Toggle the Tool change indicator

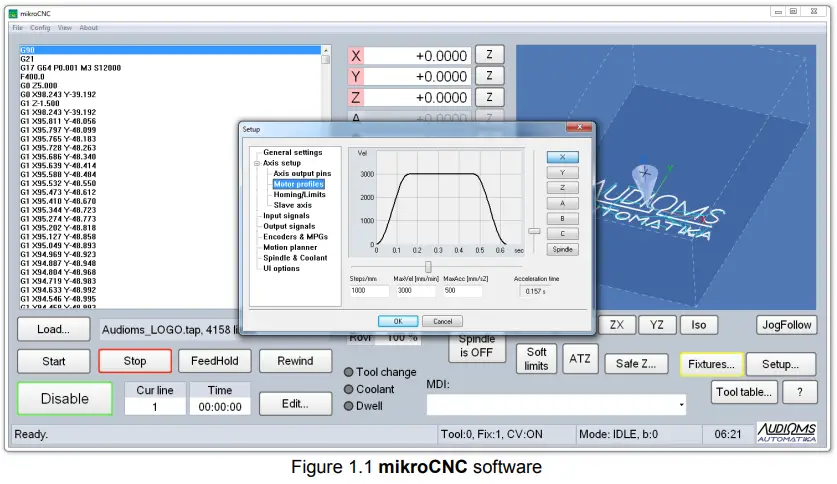[x=349, y=372]
